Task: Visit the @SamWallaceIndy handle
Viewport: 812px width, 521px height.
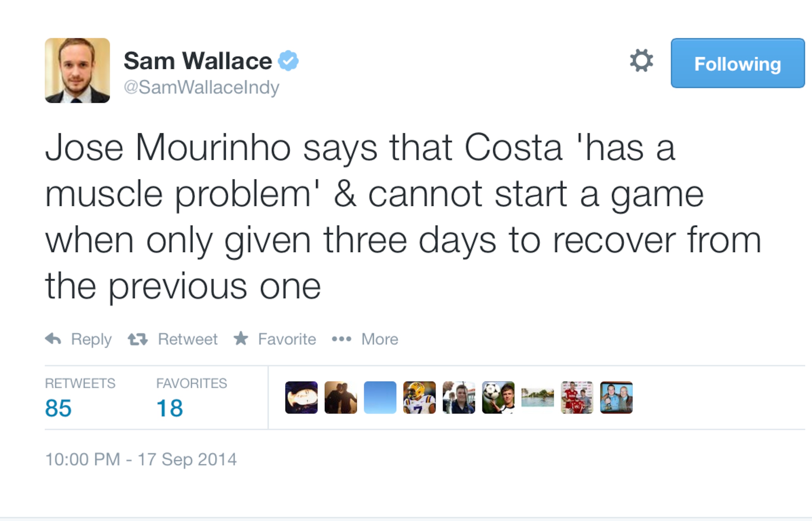Action: click(x=202, y=87)
